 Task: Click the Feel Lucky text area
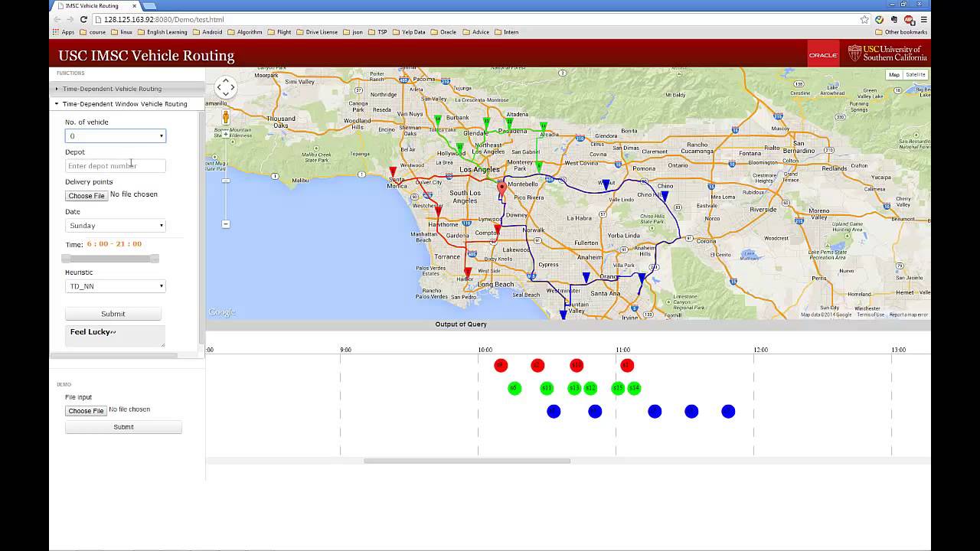tap(115, 336)
